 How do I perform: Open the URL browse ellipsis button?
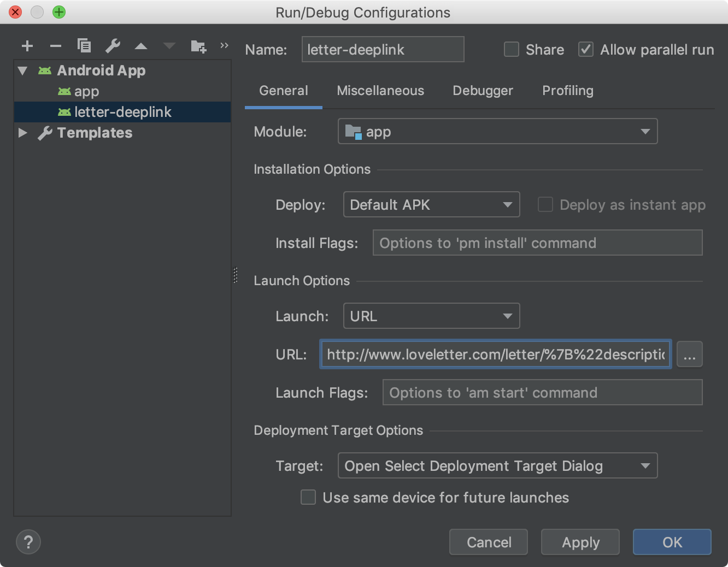coord(690,354)
